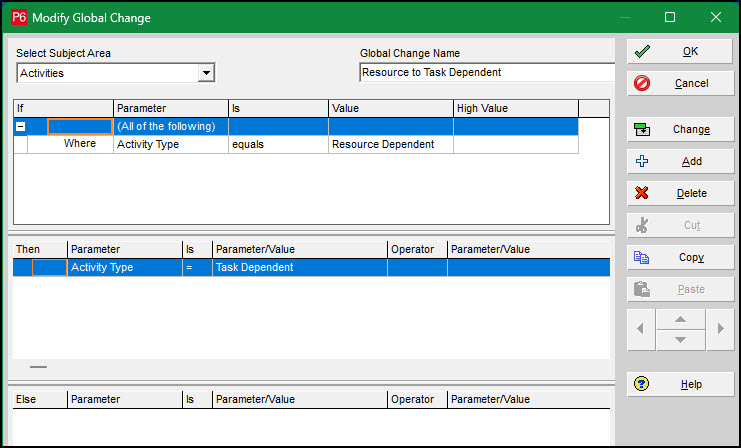Click the Operator header in Then table

[x=417, y=249]
